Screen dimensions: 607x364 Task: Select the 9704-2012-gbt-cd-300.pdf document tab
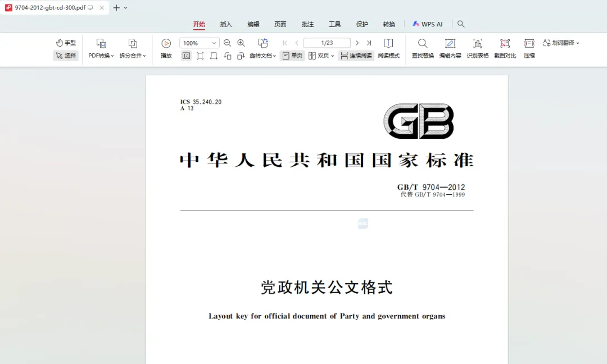[50, 7]
